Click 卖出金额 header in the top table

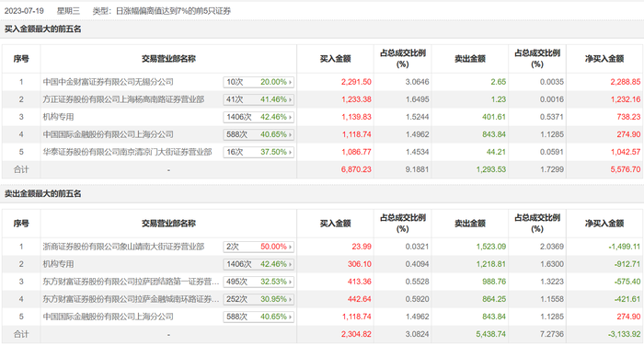470,59
